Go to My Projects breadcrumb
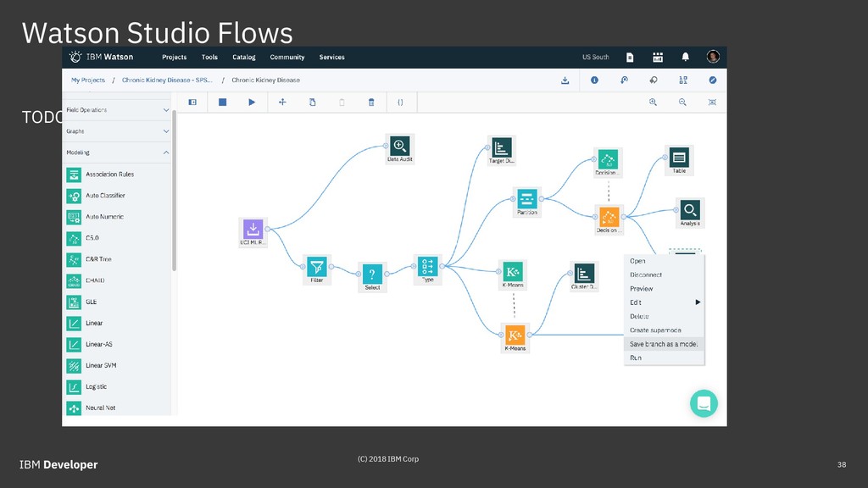Screen dimensions: 868x488 click(x=88, y=80)
